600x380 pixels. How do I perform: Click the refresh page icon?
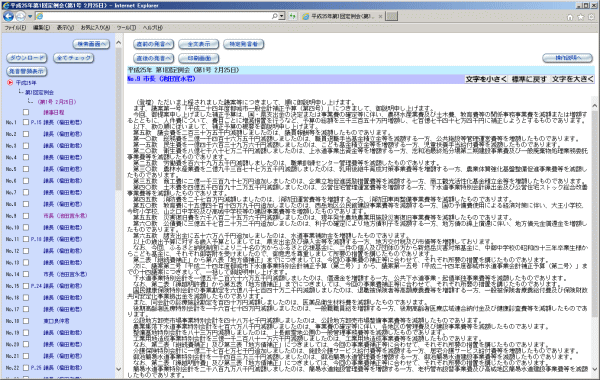tap(293, 16)
